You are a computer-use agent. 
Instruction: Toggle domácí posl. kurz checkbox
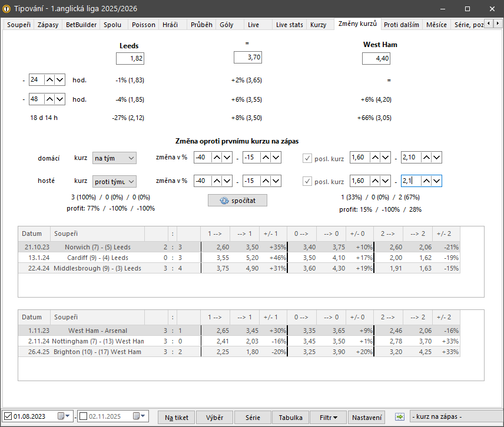307,158
